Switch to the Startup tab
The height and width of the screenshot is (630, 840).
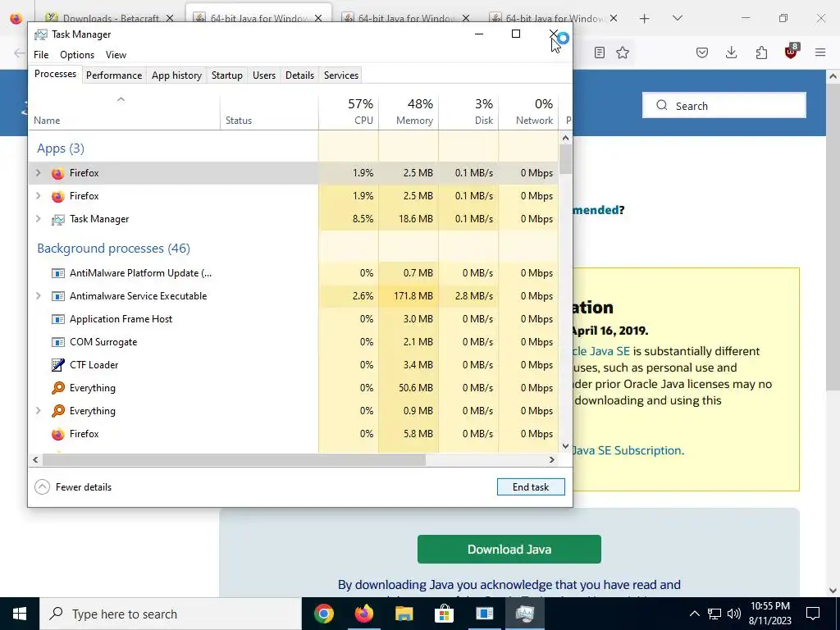click(x=227, y=75)
